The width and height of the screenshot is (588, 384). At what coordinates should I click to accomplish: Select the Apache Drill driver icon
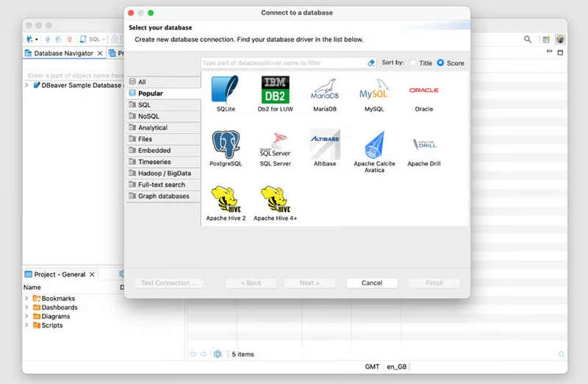[424, 144]
